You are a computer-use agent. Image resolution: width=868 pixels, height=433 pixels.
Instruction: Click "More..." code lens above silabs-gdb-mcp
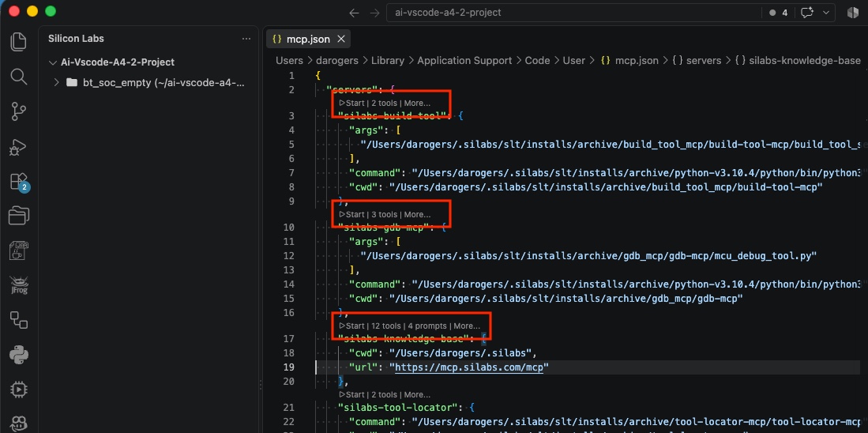(417, 214)
